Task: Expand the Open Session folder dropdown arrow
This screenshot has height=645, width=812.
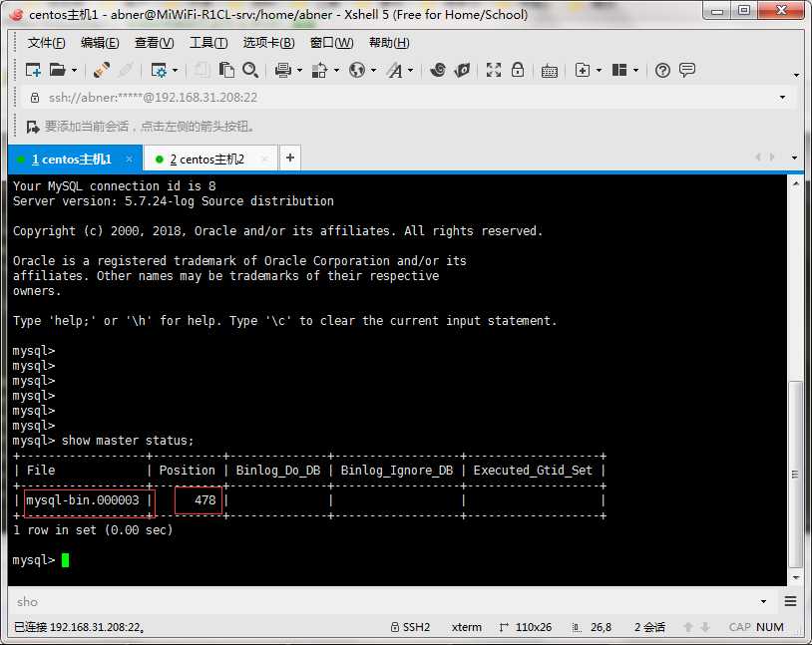Action: pyautogui.click(x=74, y=70)
